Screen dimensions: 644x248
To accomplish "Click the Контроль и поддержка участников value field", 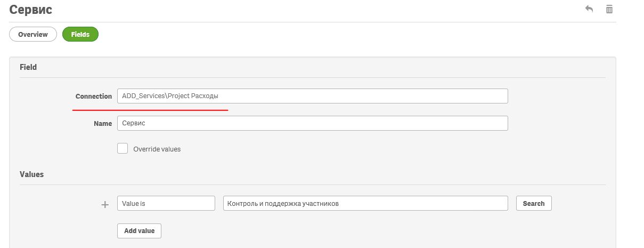I will 365,203.
